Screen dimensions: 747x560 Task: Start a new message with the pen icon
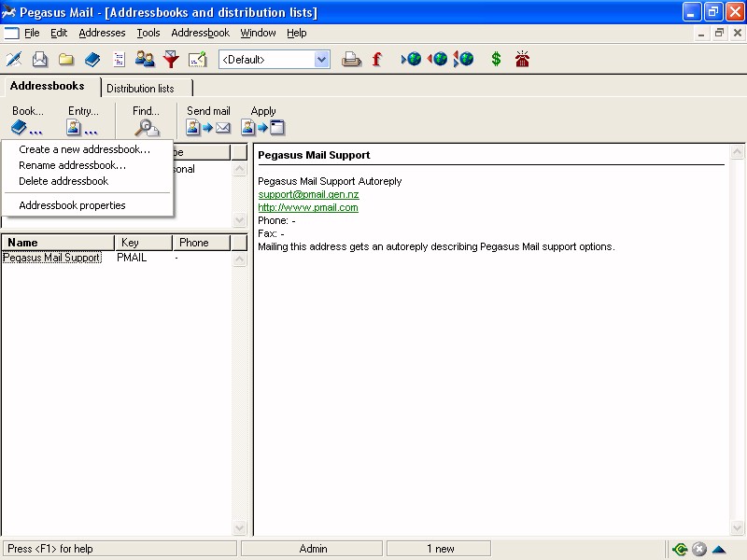tap(14, 60)
